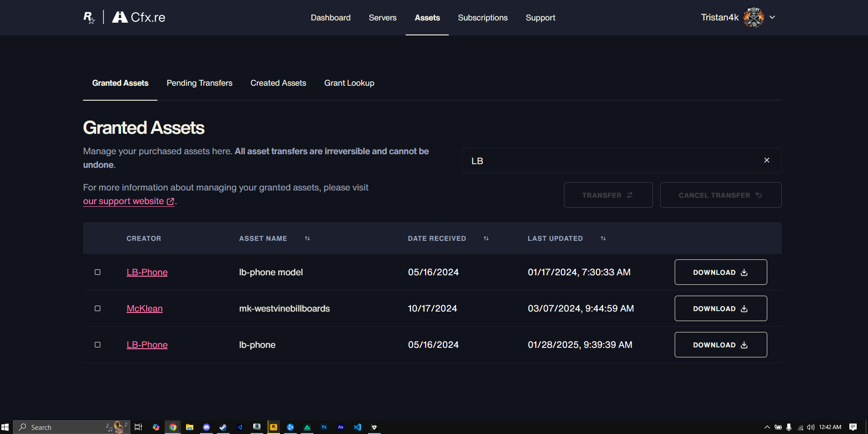
Task: Show hidden system tray icons
Action: (x=767, y=427)
